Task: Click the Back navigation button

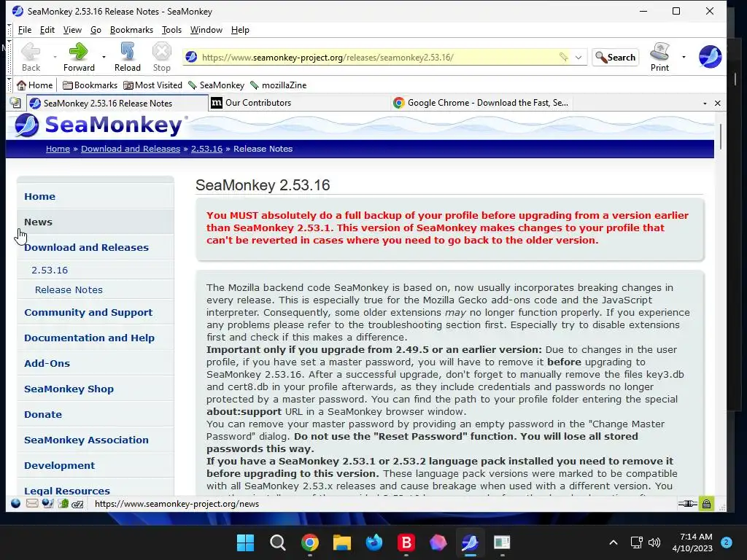Action: tap(31, 57)
